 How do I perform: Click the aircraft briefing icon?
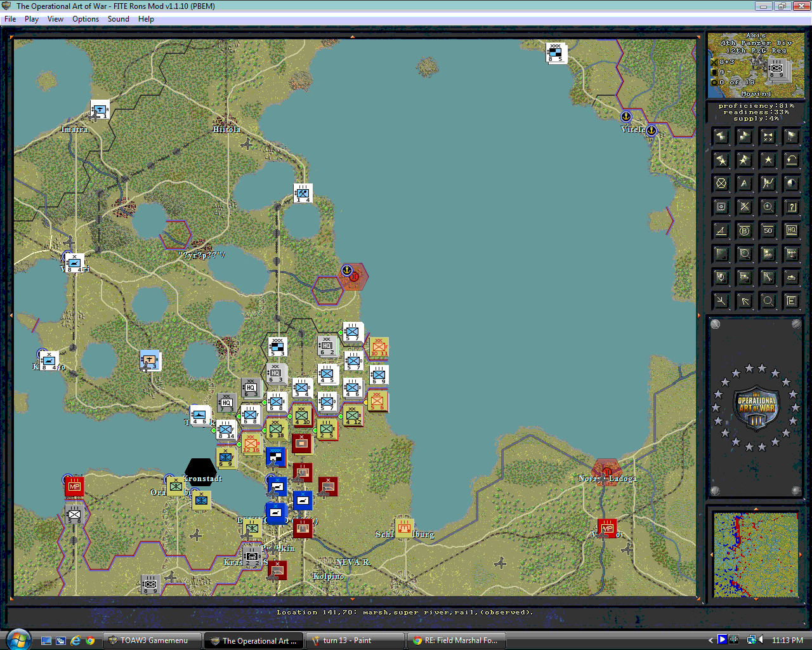[792, 254]
